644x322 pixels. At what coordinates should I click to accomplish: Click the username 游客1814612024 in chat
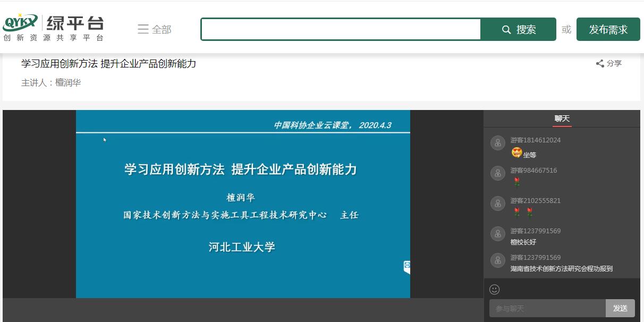[x=535, y=140]
